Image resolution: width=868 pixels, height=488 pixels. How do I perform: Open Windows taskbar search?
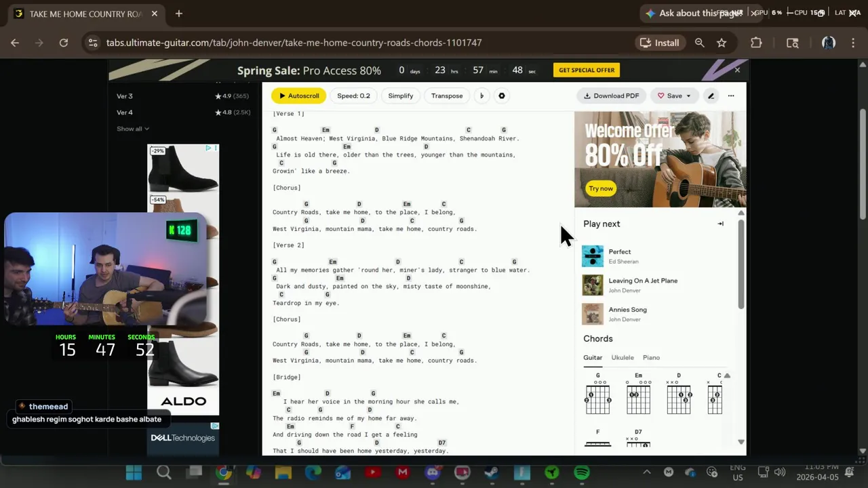point(163,472)
